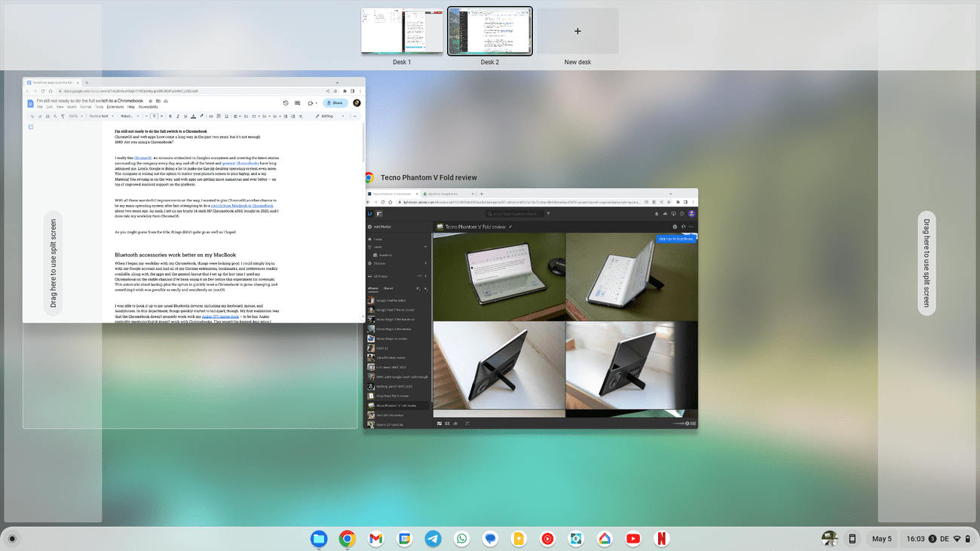Open Google Calendar from the shelf
The height and width of the screenshot is (551, 980).
[404, 538]
